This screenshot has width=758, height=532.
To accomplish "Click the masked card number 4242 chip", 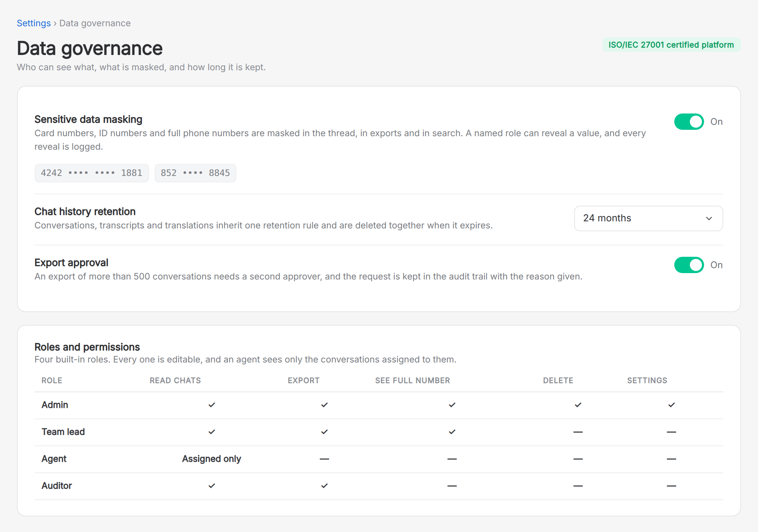I will (x=92, y=173).
